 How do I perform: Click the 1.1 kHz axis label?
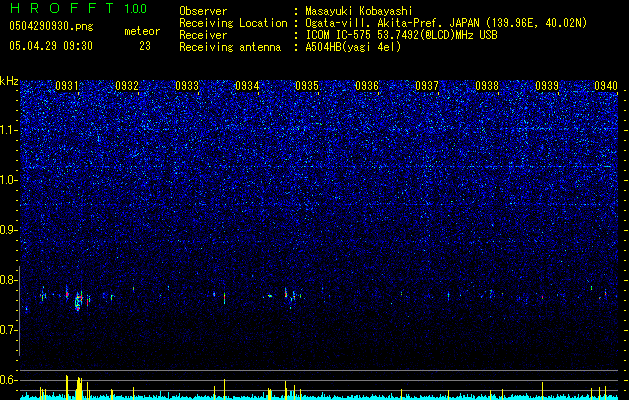(x=9, y=130)
